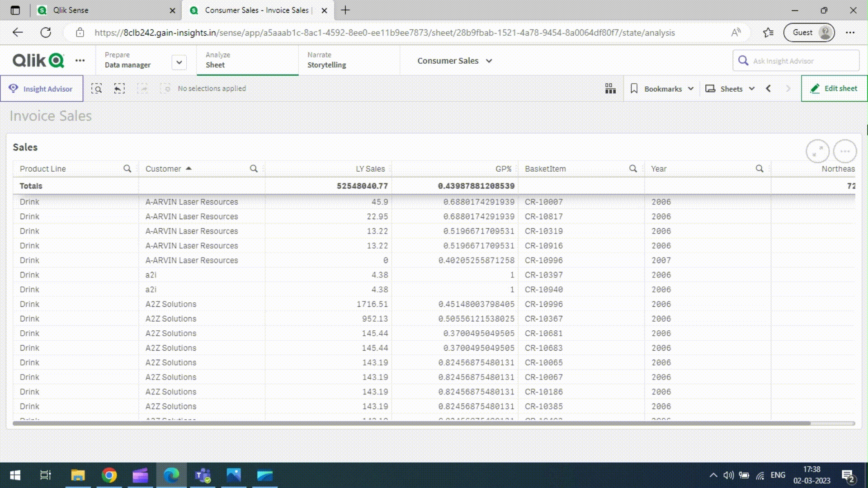This screenshot has width=868, height=488.
Task: Sort by GP% column header
Action: tap(503, 169)
